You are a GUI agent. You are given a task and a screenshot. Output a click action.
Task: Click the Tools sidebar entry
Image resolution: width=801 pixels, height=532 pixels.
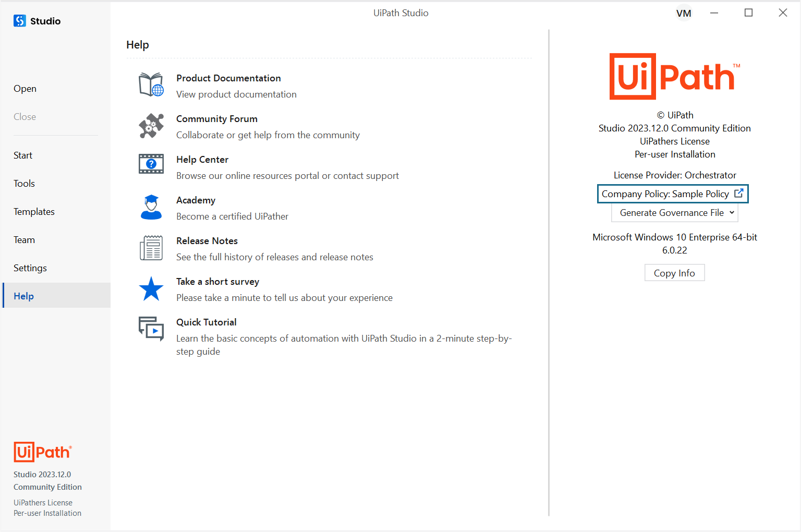coord(24,183)
